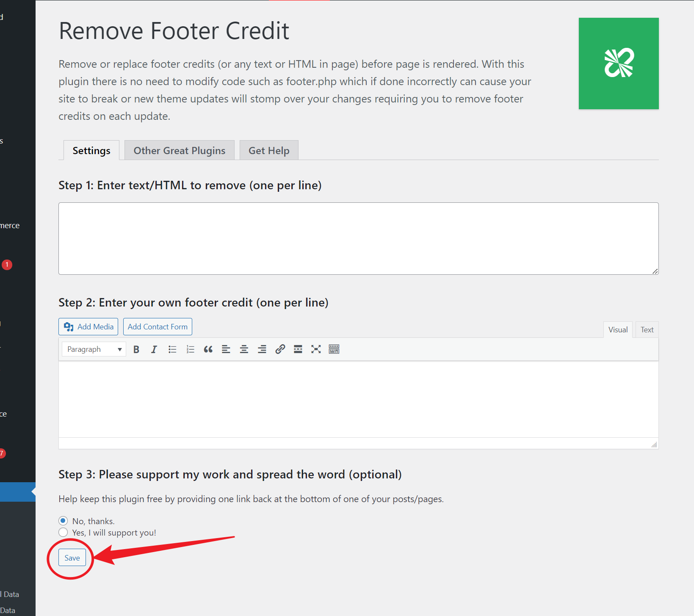Image resolution: width=694 pixels, height=616 pixels.
Task: Grab the Step 1 textarea resize handle
Action: tap(655, 271)
